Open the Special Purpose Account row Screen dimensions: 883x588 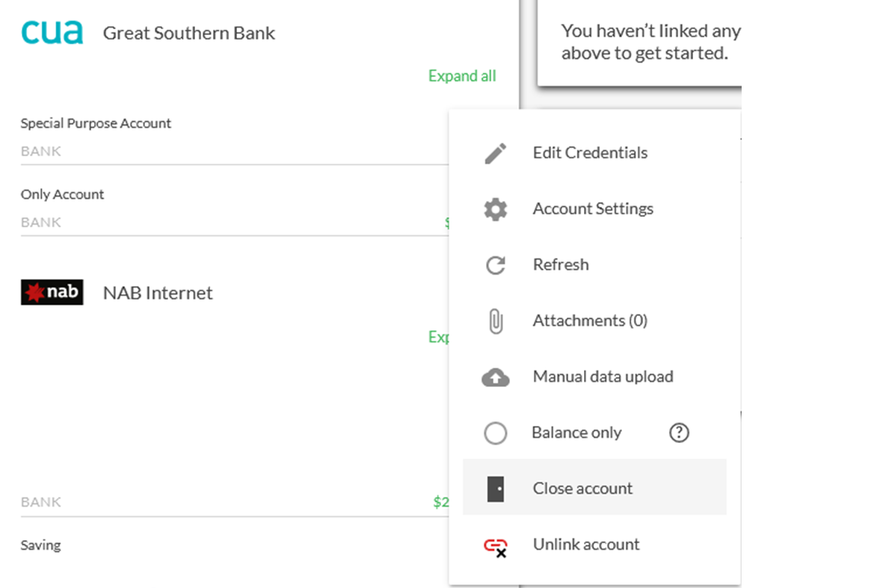pos(234,137)
